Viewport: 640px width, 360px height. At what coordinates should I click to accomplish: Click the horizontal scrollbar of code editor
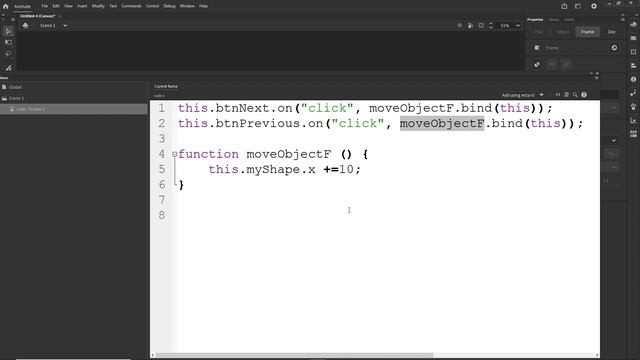[x=294, y=355]
